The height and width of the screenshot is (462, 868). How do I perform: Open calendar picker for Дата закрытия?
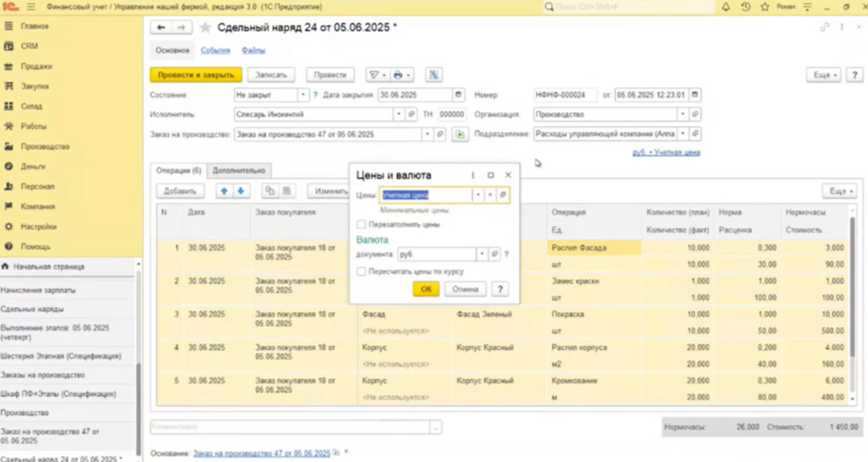459,95
